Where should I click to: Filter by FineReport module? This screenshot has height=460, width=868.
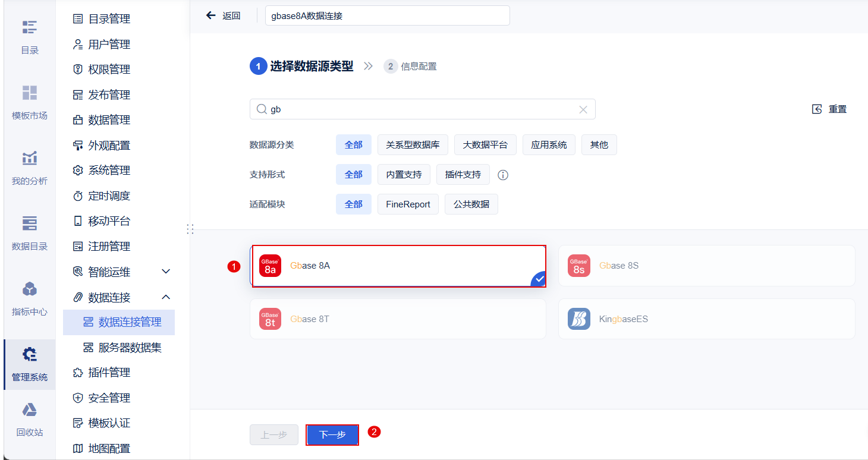point(408,204)
